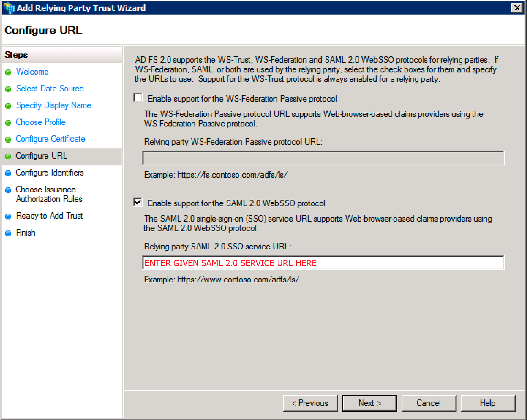Uncheck SAML 2.0 WebSSO protocol checkbox
Screen dimensions: 527x420
[138, 202]
